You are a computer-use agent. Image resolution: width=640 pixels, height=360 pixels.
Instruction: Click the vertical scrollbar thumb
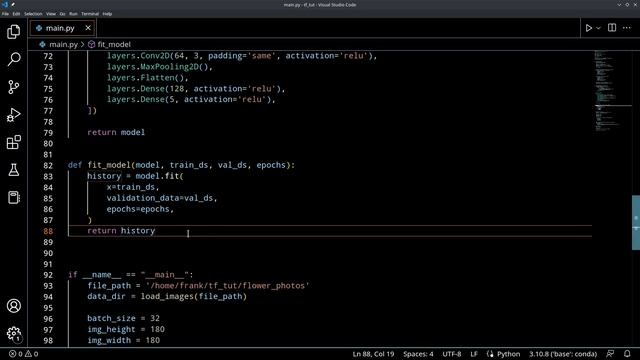coord(636,222)
